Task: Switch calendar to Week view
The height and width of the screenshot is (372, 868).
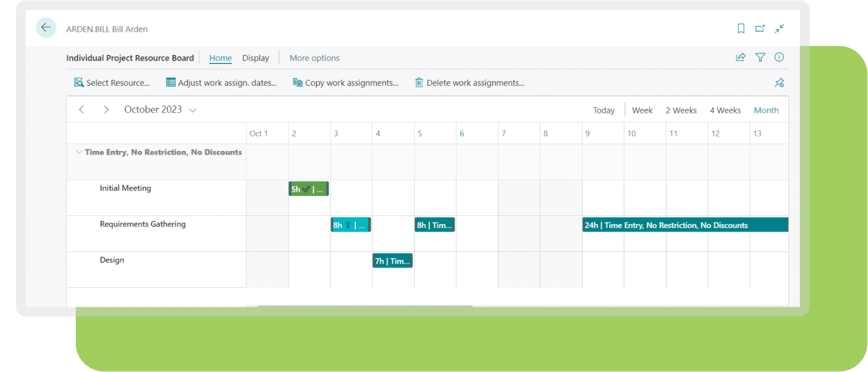Action: (642, 111)
